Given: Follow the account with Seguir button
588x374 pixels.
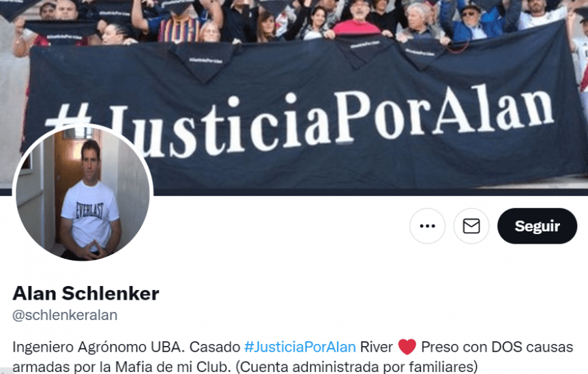Looking at the screenshot, I should (x=537, y=226).
